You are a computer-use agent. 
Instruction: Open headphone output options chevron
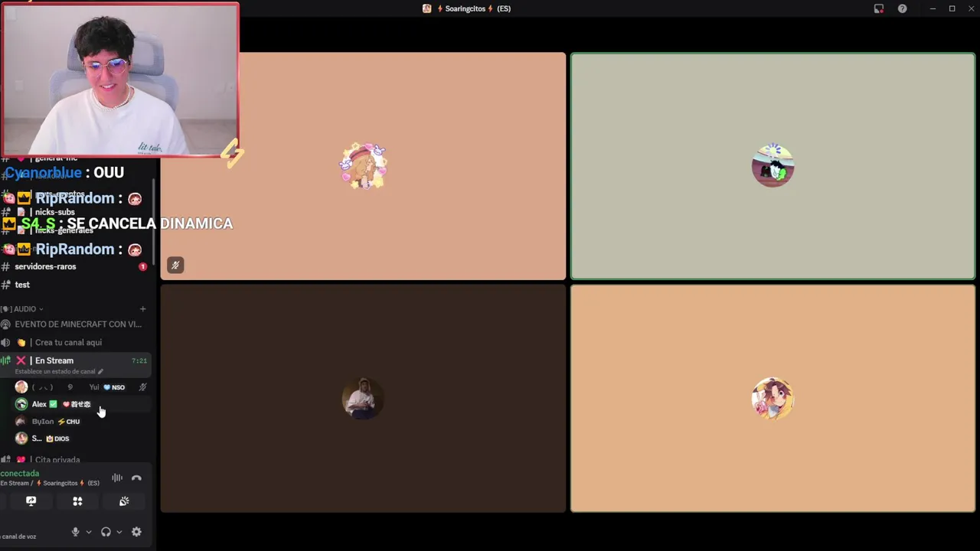point(119,532)
